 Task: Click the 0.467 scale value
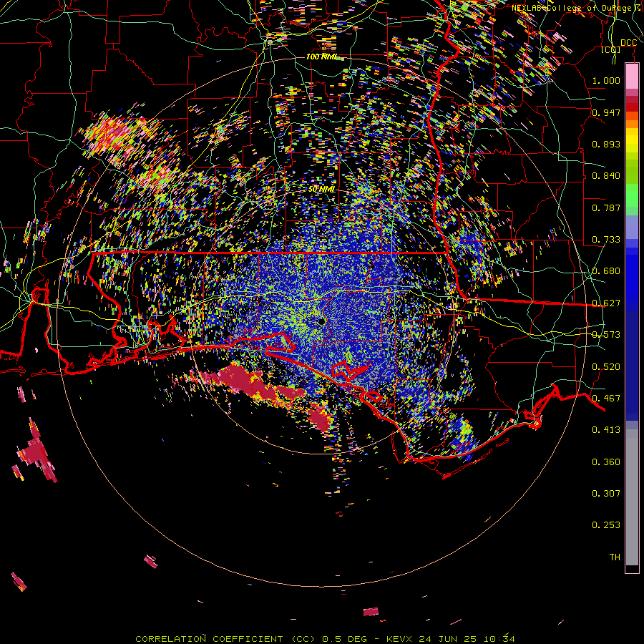pos(606,399)
